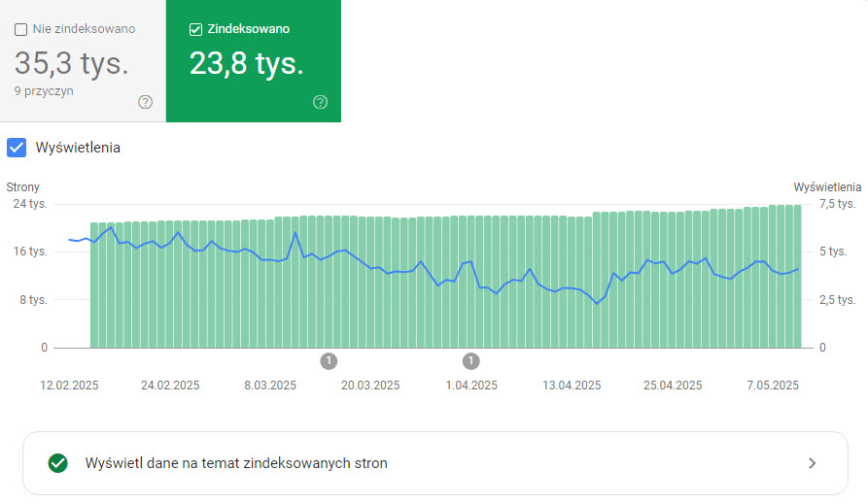The height and width of the screenshot is (504, 868).
Task: Click the Wyświetlenia label text beside the blue checkbox
Action: pos(78,148)
